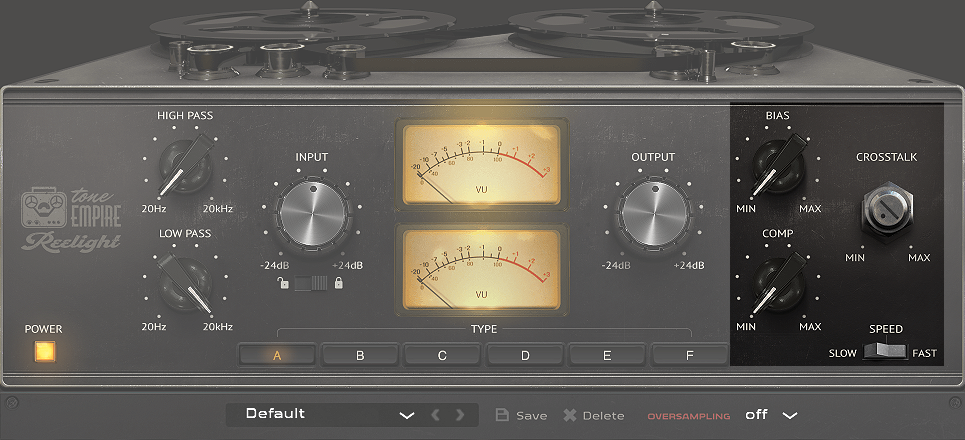Switch to tape type D

tap(525, 354)
